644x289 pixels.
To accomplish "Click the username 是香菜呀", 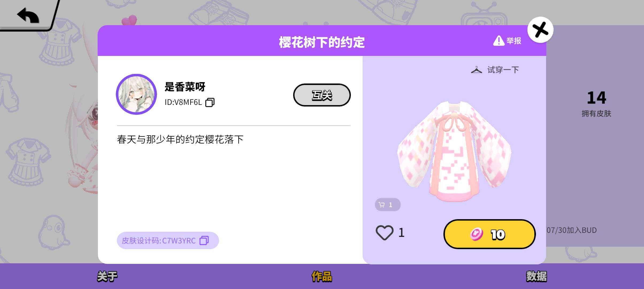I will pyautogui.click(x=185, y=87).
